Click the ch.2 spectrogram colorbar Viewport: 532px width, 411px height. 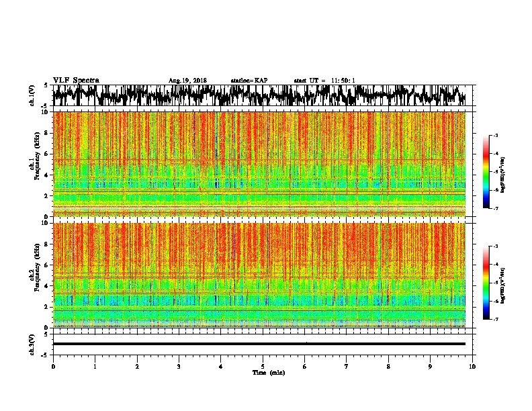coord(486,283)
